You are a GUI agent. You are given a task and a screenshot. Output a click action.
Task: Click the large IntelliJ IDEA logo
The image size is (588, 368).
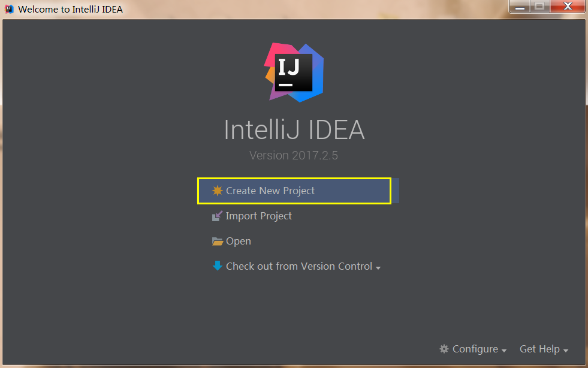(x=294, y=72)
